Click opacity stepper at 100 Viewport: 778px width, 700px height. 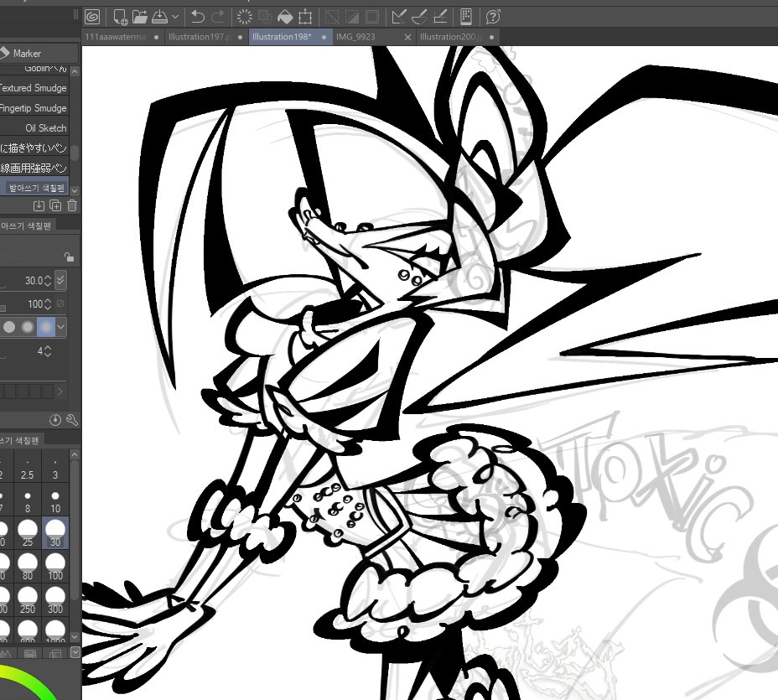48,303
